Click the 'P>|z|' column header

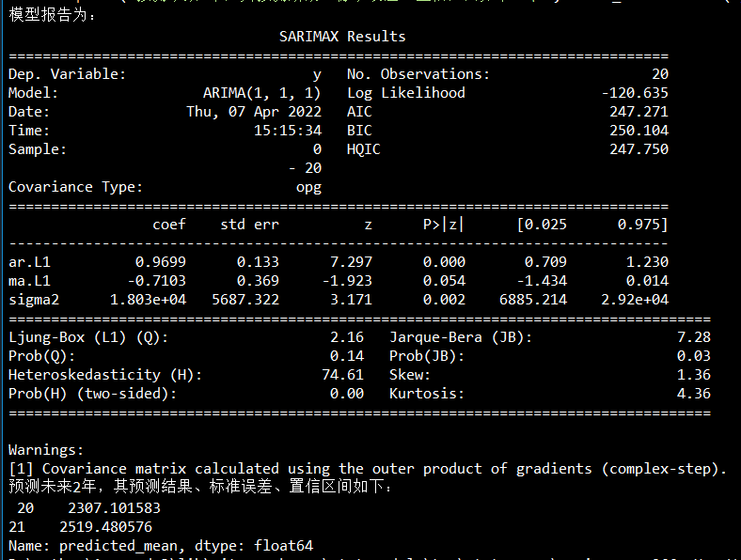(x=443, y=225)
